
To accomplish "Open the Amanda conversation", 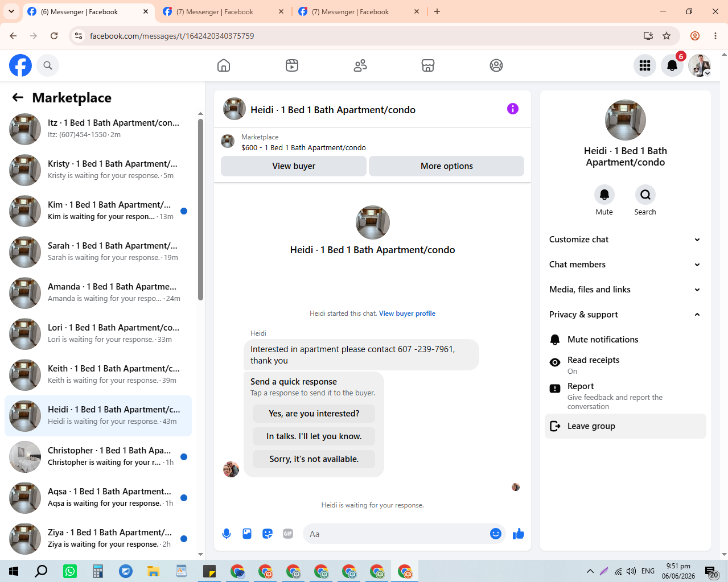I will [x=98, y=293].
